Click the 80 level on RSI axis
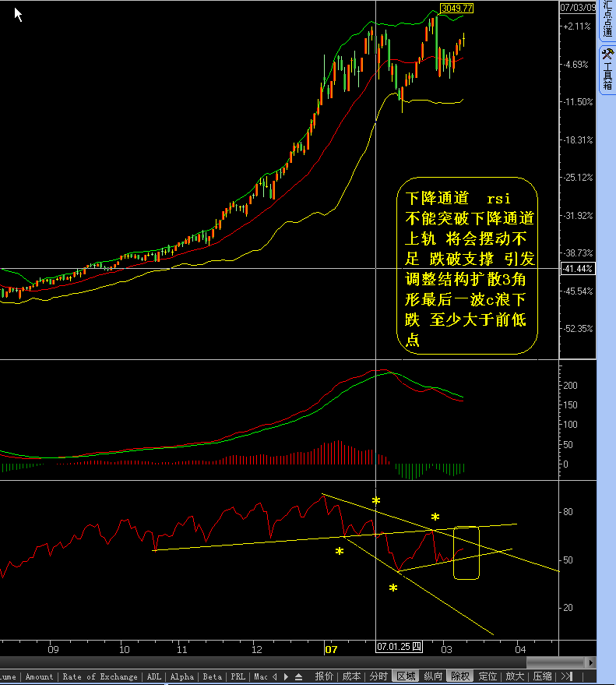This screenshot has width=616, height=685. [568, 512]
